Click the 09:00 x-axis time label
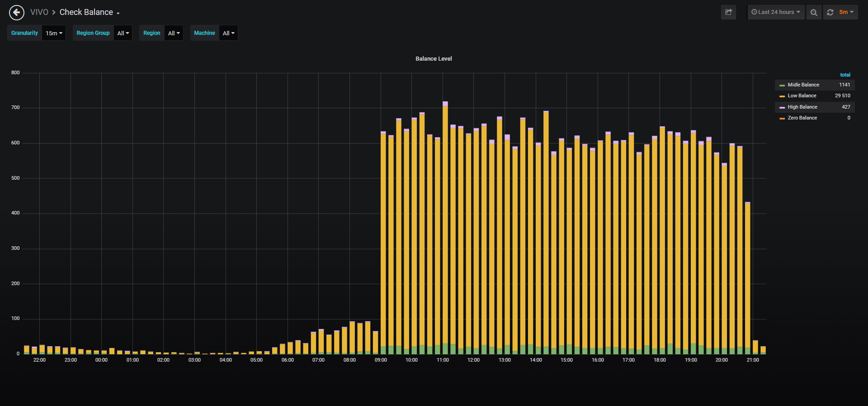This screenshot has width=868, height=406. (x=381, y=360)
